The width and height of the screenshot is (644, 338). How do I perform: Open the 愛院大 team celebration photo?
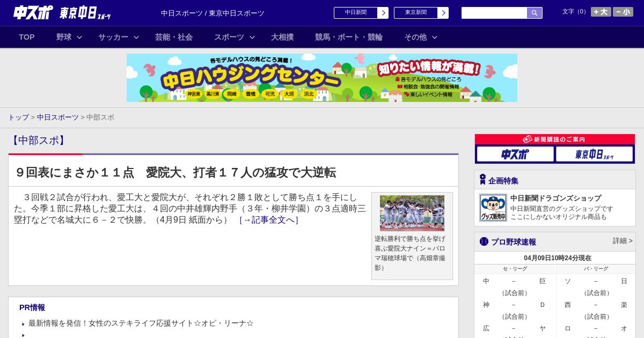click(412, 213)
